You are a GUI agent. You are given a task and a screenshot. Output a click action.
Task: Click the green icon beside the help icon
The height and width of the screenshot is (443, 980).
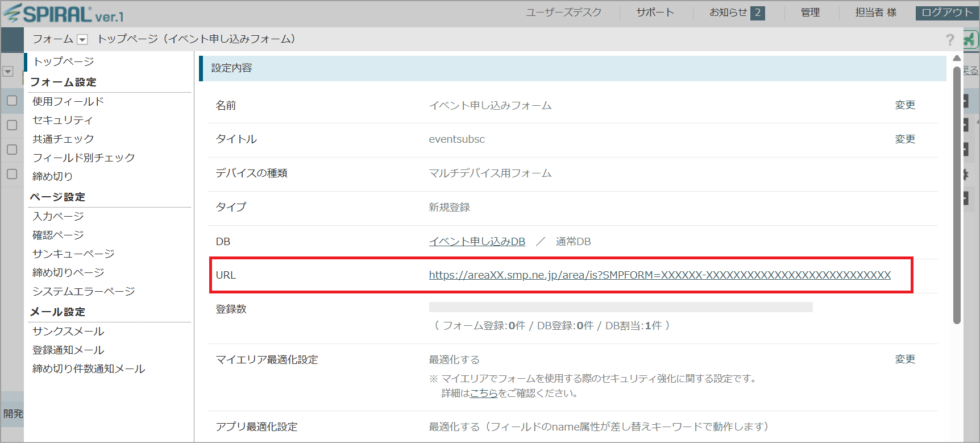(x=970, y=39)
